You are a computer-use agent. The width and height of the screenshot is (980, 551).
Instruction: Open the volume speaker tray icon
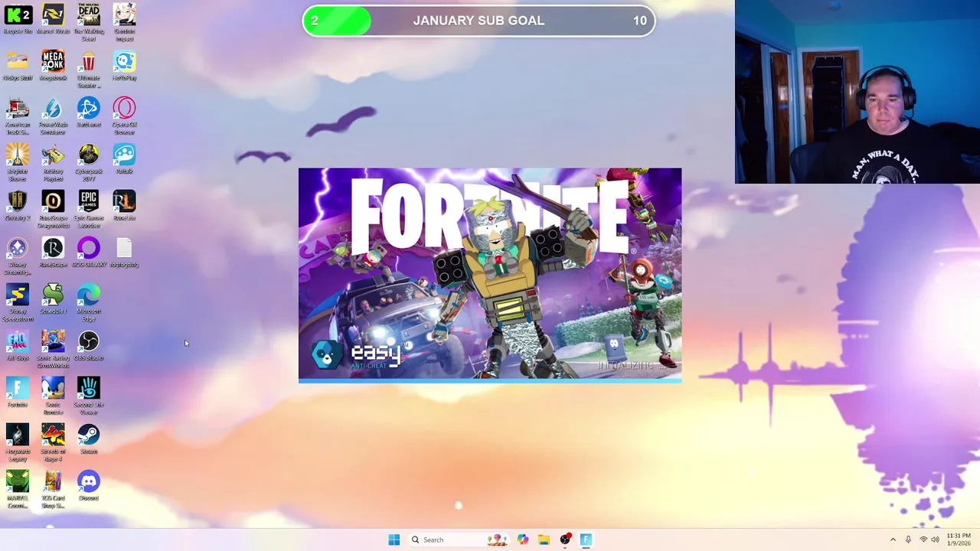[935, 540]
